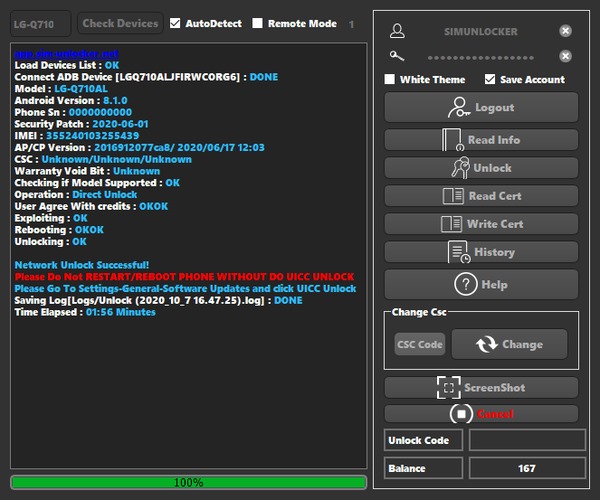This screenshot has height=500, width=600.
Task: Click the Operation value Direct Unlock
Action: (x=104, y=195)
